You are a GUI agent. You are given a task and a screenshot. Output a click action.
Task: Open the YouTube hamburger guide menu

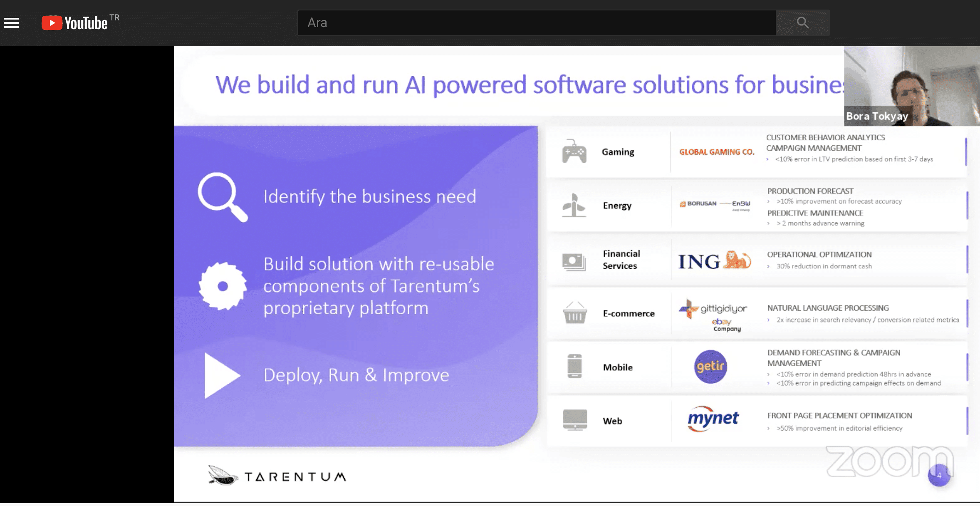point(11,23)
